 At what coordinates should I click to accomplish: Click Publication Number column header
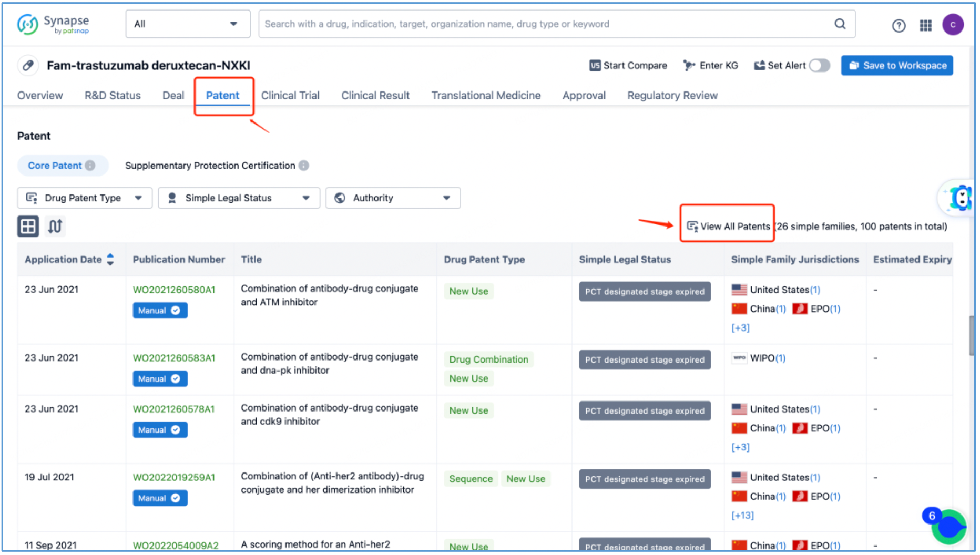[179, 260]
